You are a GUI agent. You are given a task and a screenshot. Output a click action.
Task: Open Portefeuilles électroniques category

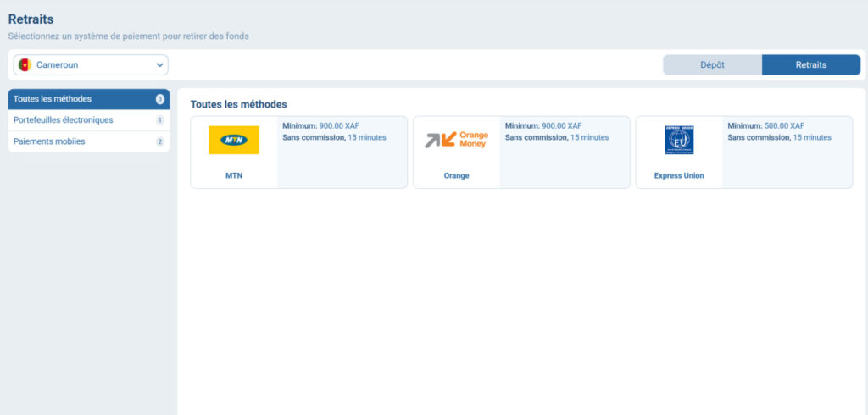(x=88, y=120)
